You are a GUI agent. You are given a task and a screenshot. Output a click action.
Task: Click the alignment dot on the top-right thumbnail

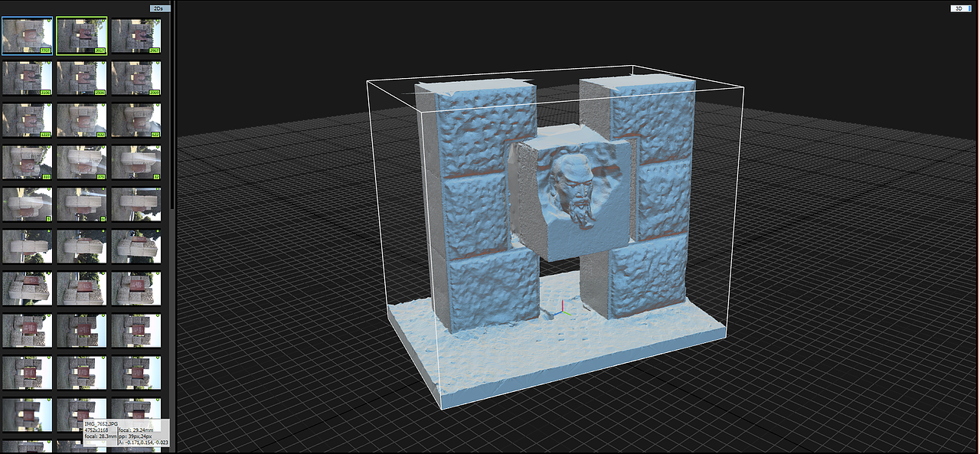click(x=158, y=20)
